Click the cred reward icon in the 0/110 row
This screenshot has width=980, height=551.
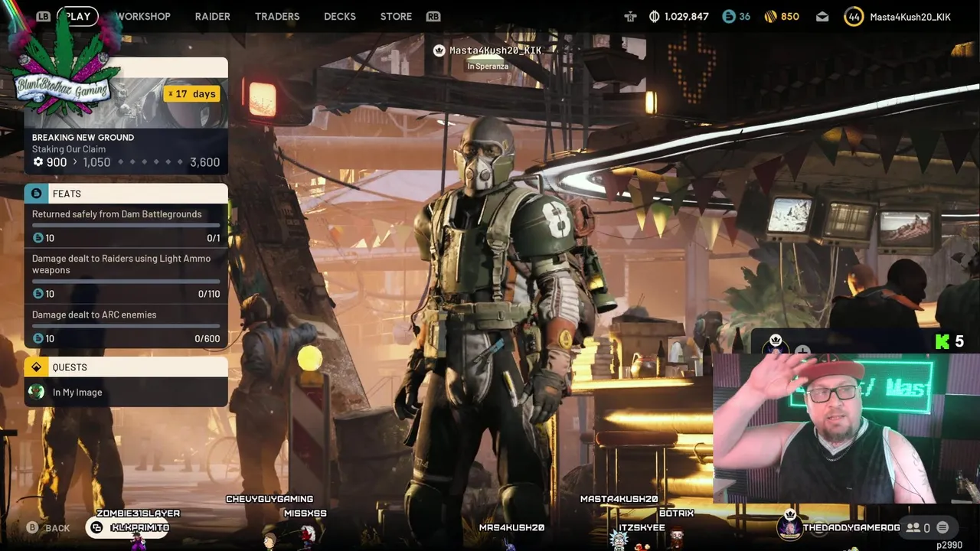(38, 294)
